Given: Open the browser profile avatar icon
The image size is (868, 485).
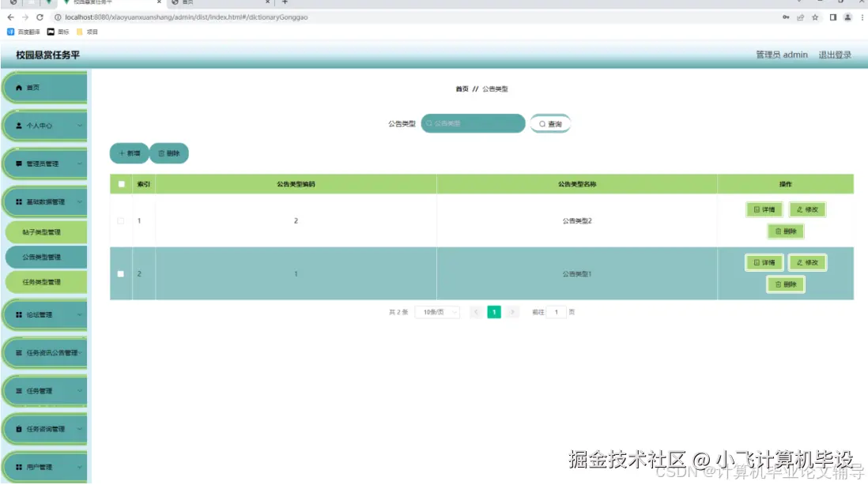Looking at the screenshot, I should click(847, 17).
